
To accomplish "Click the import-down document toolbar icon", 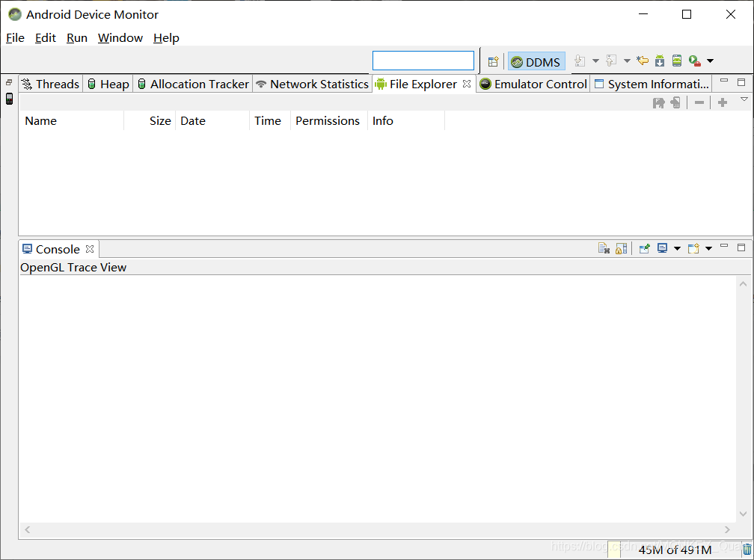I will (x=580, y=61).
